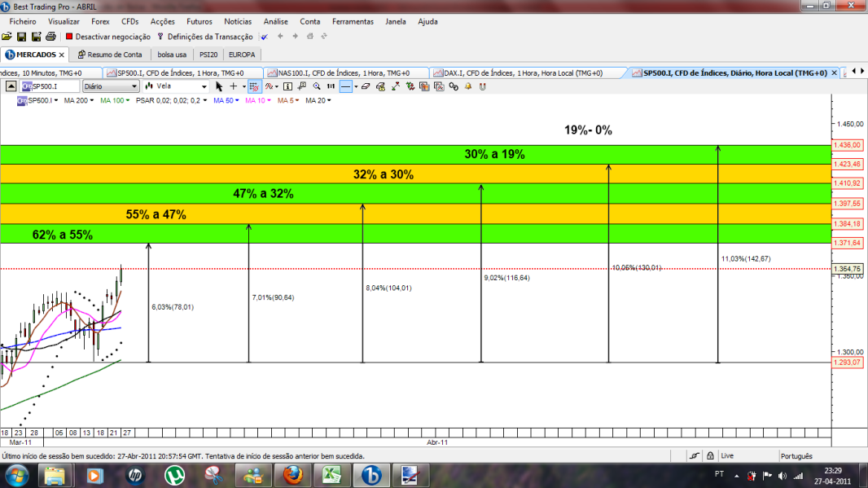Click the 1.364,75 price marker on axis
Screen dimensions: 868x488
point(848,269)
